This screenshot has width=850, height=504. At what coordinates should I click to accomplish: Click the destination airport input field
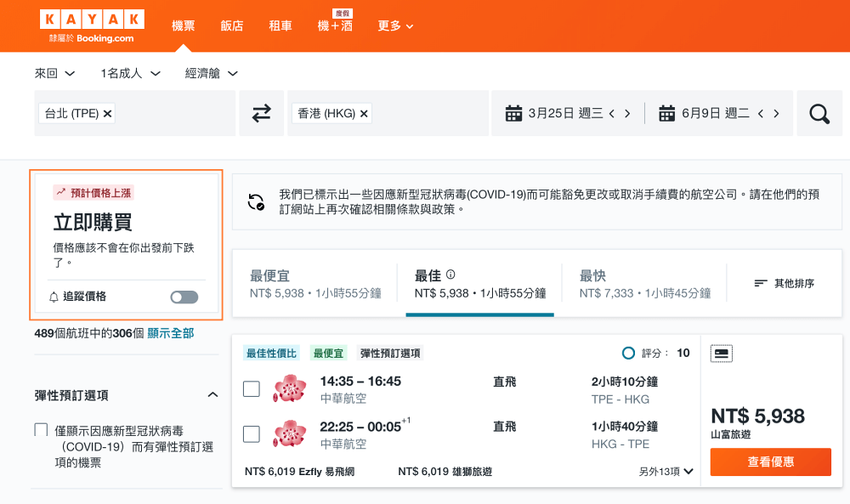click(388, 113)
